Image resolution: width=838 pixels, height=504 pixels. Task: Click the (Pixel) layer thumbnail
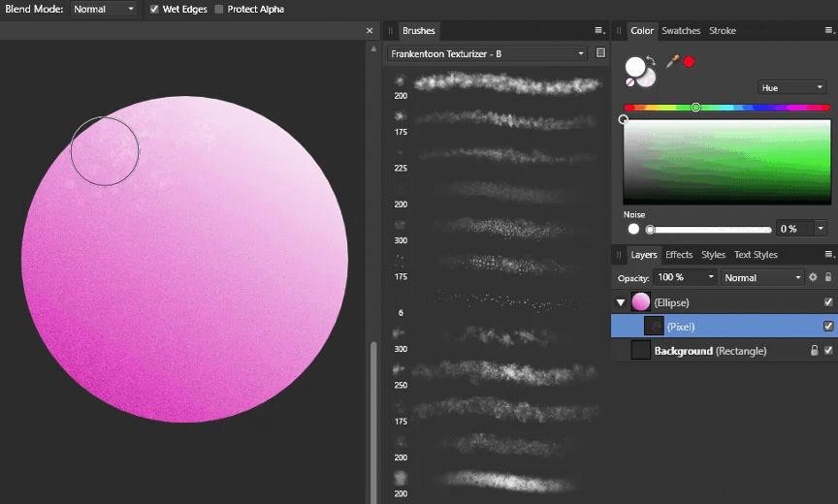tap(654, 327)
